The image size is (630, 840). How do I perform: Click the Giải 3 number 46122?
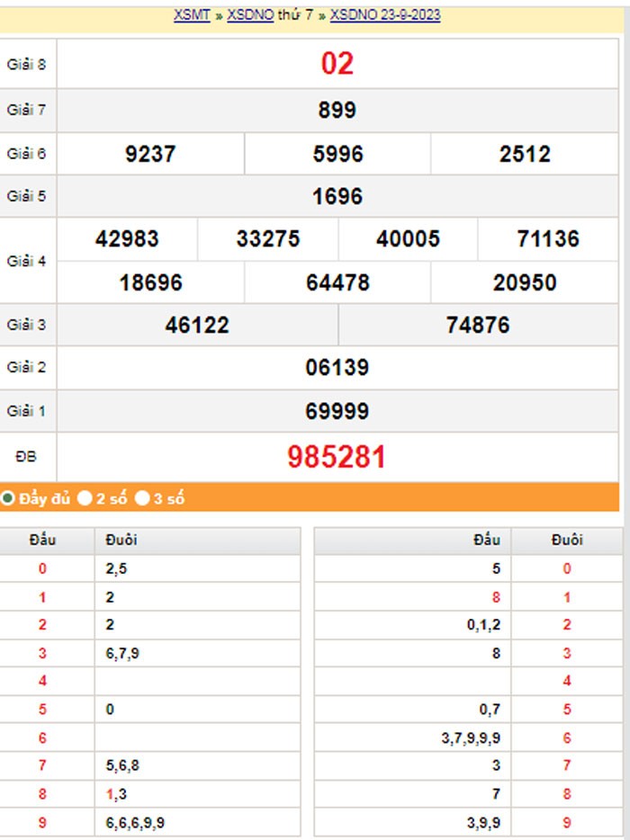tap(197, 326)
